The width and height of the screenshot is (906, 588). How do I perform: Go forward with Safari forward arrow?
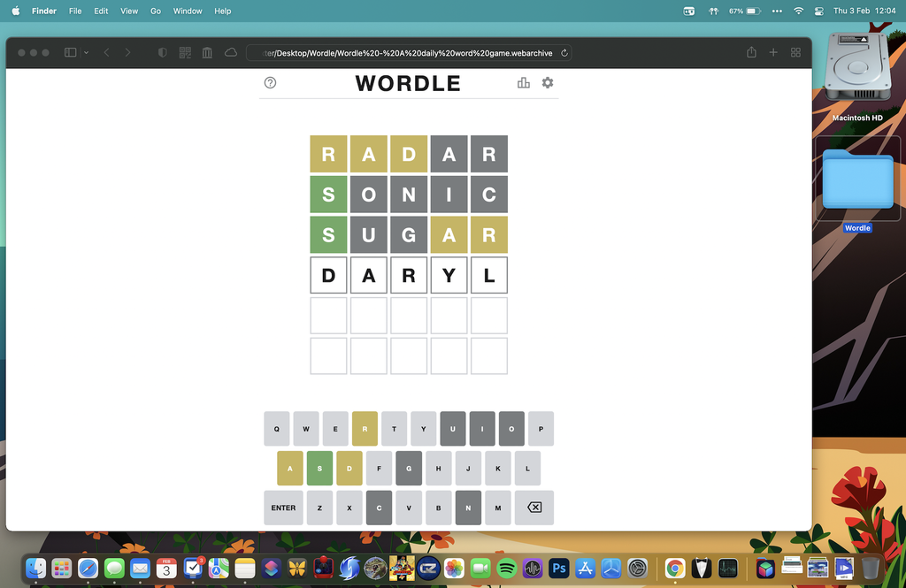127,52
